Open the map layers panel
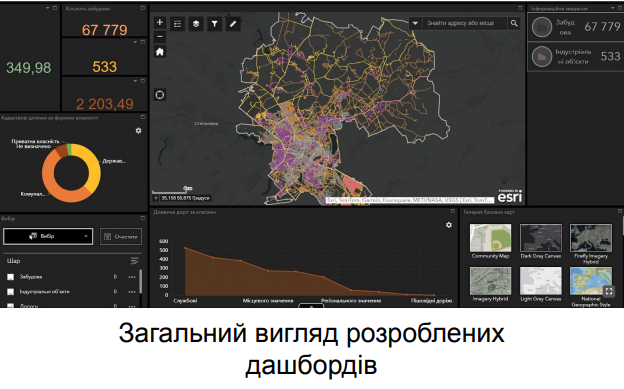 click(196, 24)
